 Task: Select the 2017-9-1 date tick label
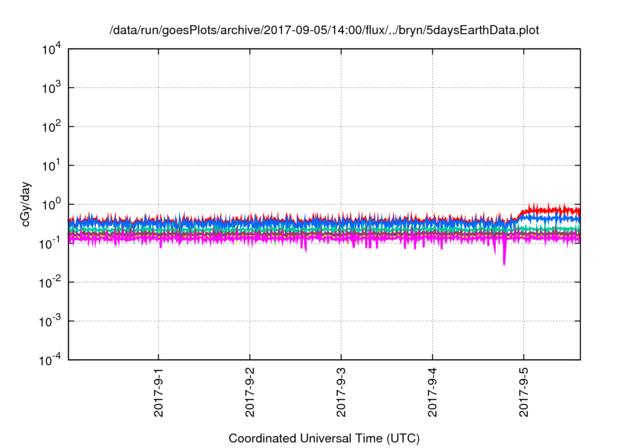click(x=158, y=392)
